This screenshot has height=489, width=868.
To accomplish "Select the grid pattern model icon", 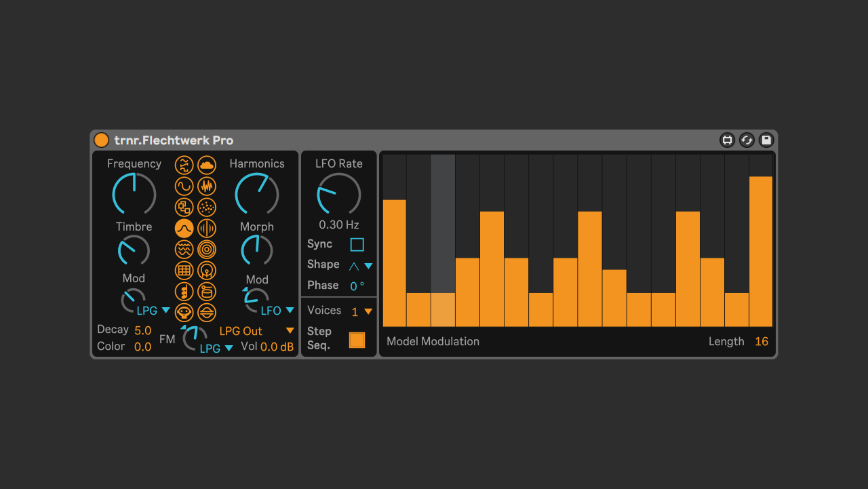I will coord(184,271).
